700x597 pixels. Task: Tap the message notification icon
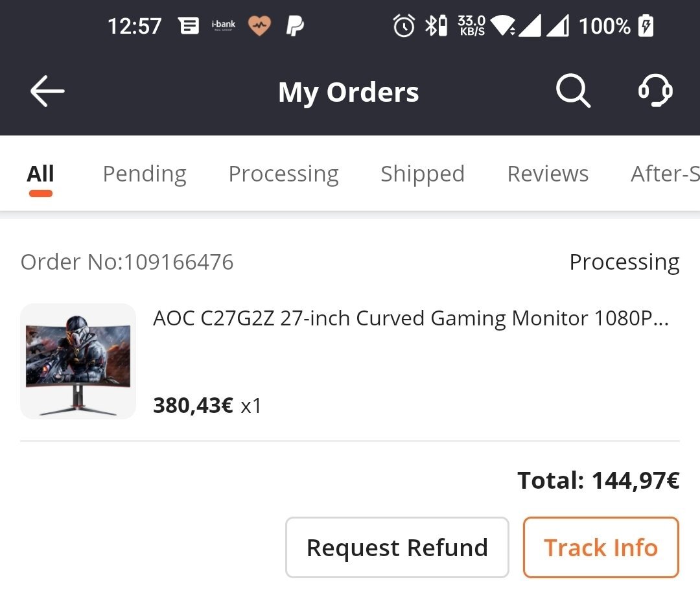(x=189, y=27)
